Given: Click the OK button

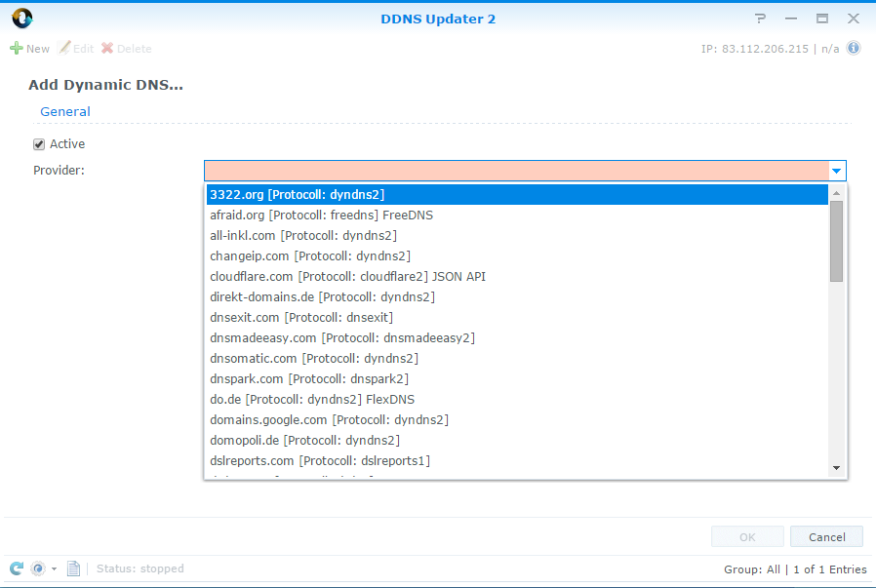Looking at the screenshot, I should click(747, 536).
